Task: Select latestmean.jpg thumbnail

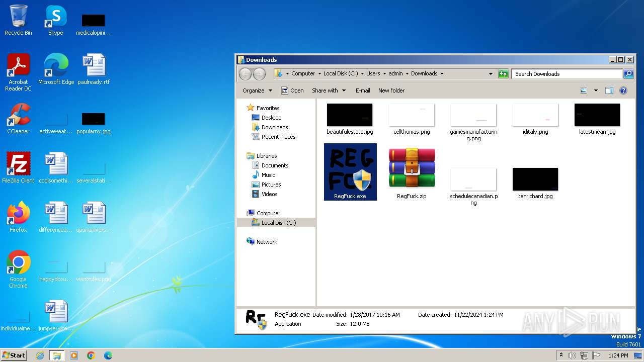Action: pos(597,120)
